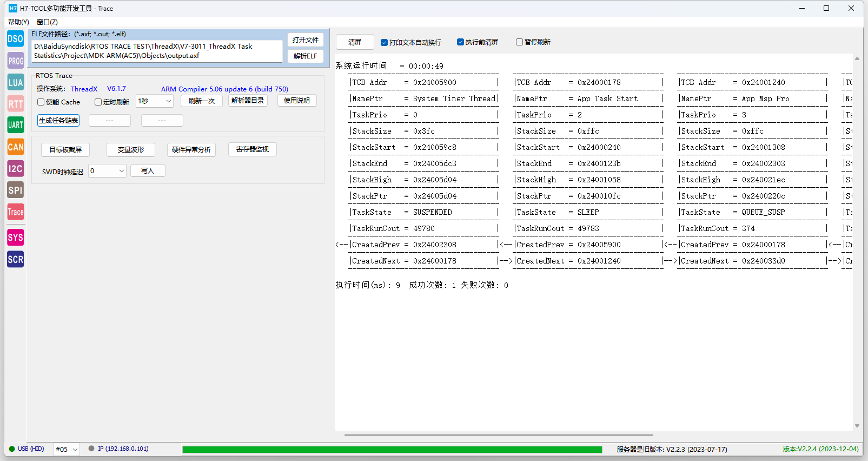Screen dimensions: 868x461
Task: Open the SCR screen module
Action: (15, 259)
